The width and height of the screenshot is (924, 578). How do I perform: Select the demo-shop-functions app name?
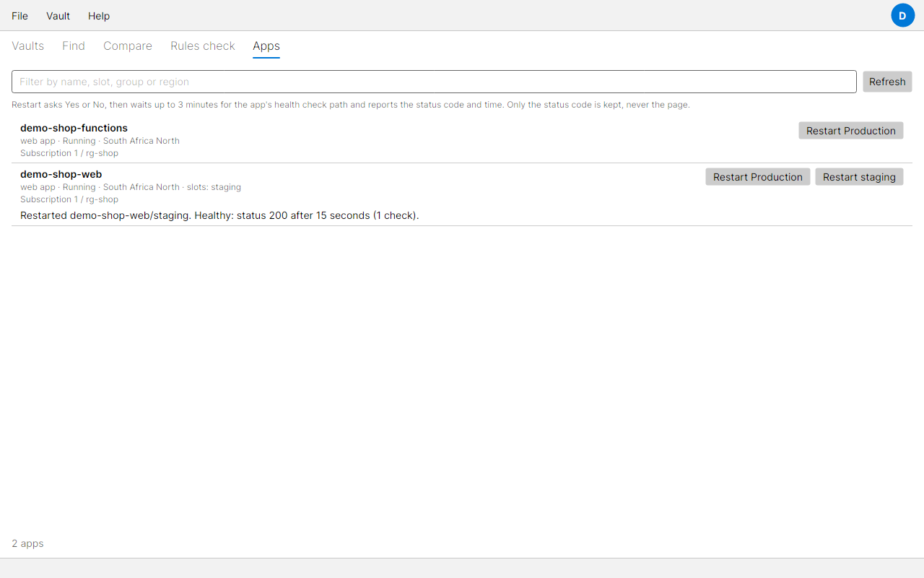point(74,128)
